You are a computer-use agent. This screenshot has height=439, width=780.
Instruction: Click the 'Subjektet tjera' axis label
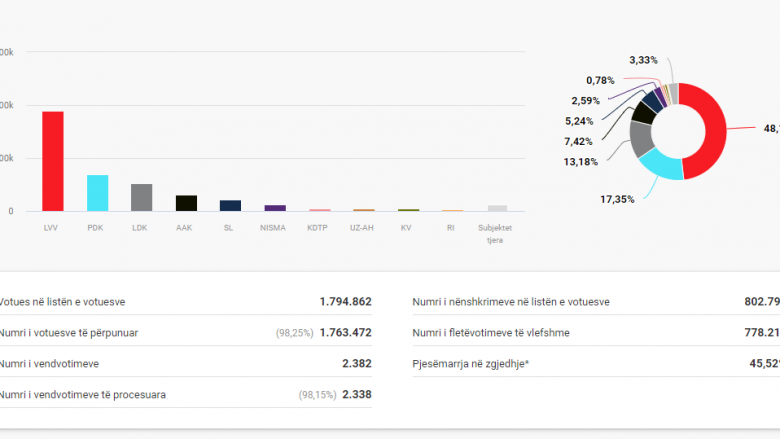point(496,233)
